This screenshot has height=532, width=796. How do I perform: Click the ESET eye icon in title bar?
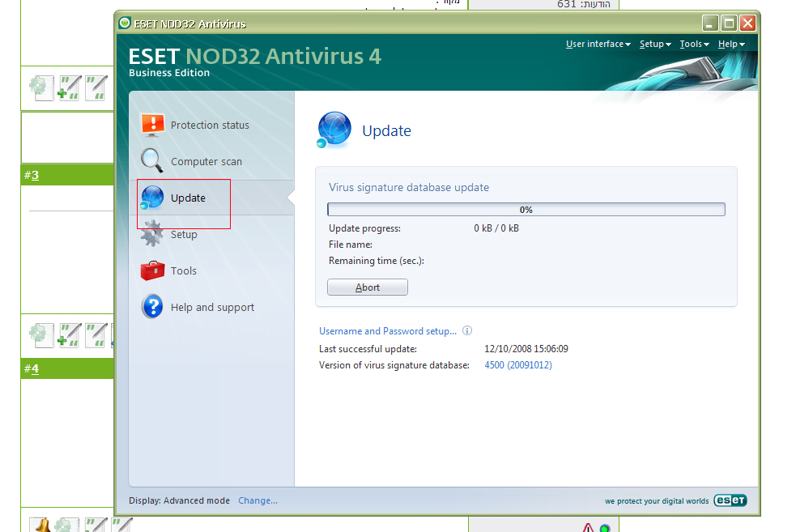[125, 23]
